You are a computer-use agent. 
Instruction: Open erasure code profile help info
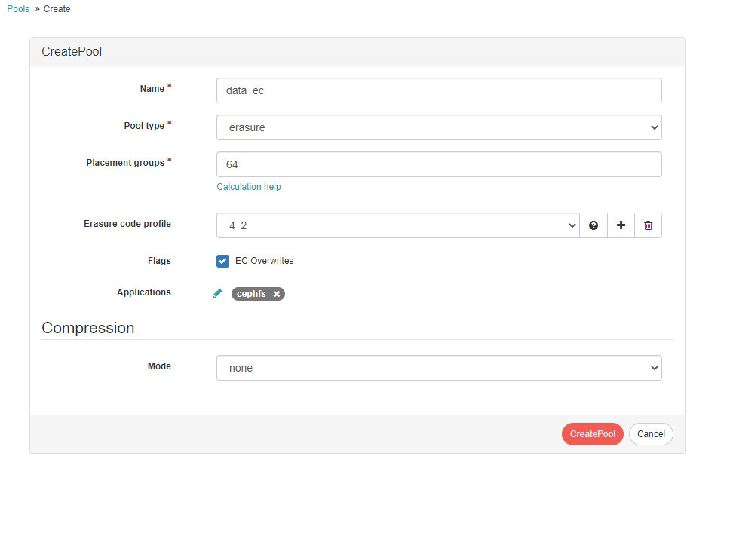593,225
